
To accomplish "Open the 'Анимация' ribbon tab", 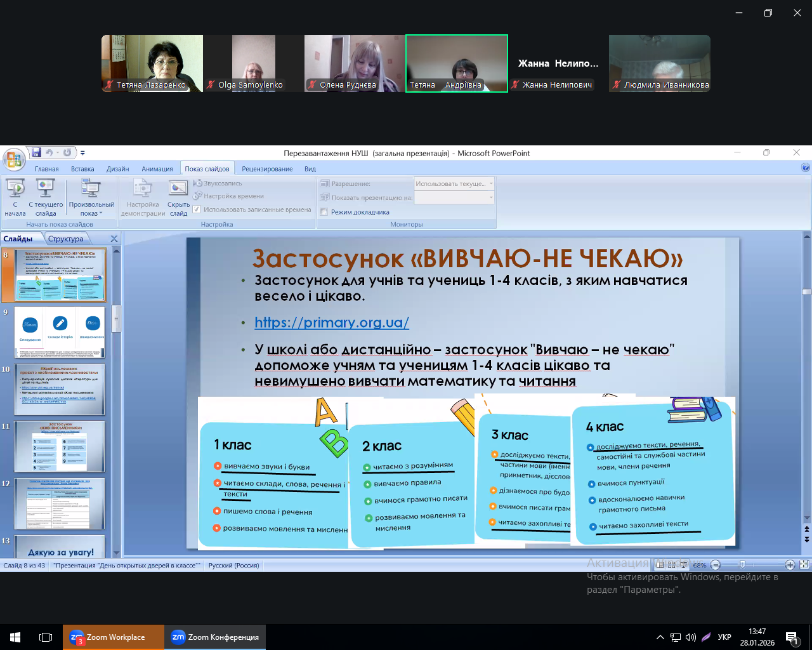I will (x=157, y=169).
